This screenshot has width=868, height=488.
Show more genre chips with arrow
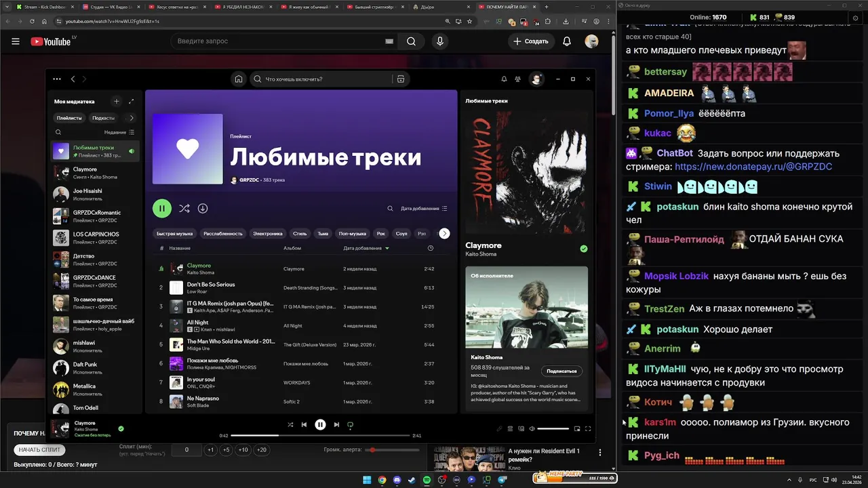point(444,233)
